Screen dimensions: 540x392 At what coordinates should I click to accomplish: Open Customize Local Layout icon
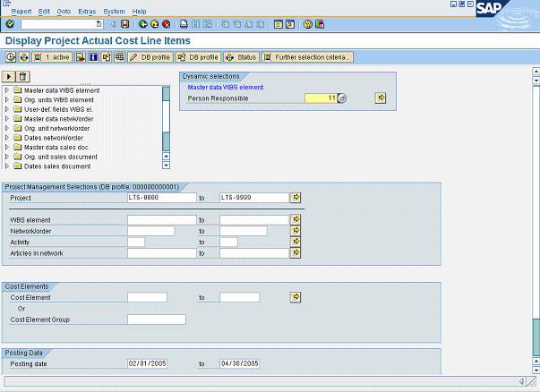tap(320, 24)
